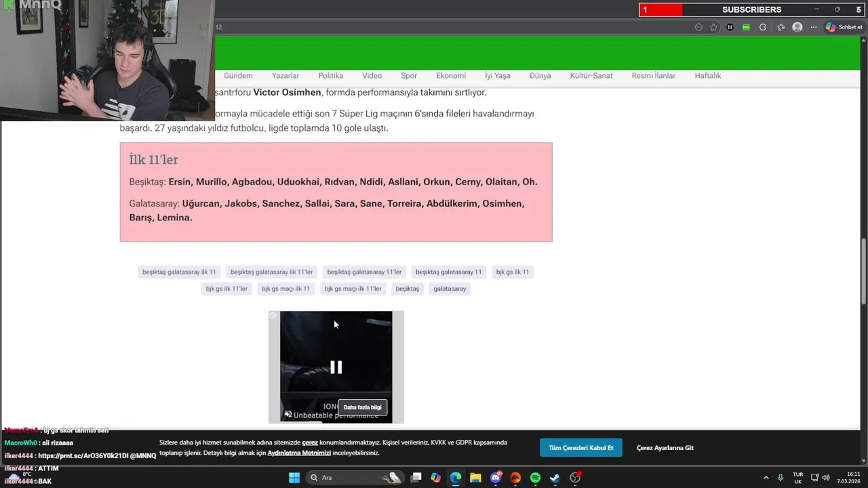Switch the TUR UK keyboard language indicator
This screenshot has width=868, height=488.
(x=798, y=478)
